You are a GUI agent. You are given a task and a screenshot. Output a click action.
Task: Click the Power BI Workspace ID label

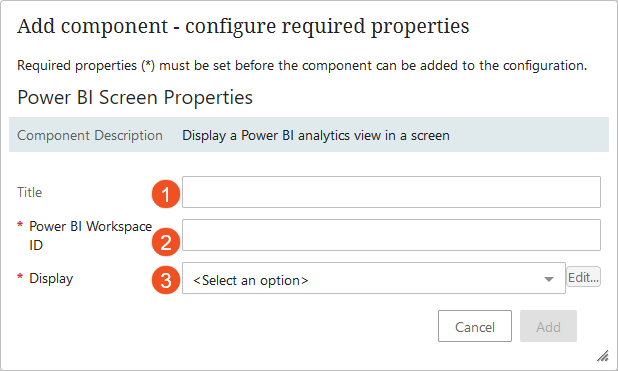tap(90, 236)
